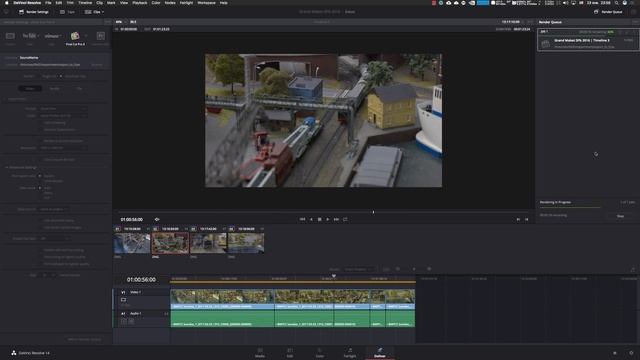
Task: Switch to the Video settings tab
Action: (30, 88)
